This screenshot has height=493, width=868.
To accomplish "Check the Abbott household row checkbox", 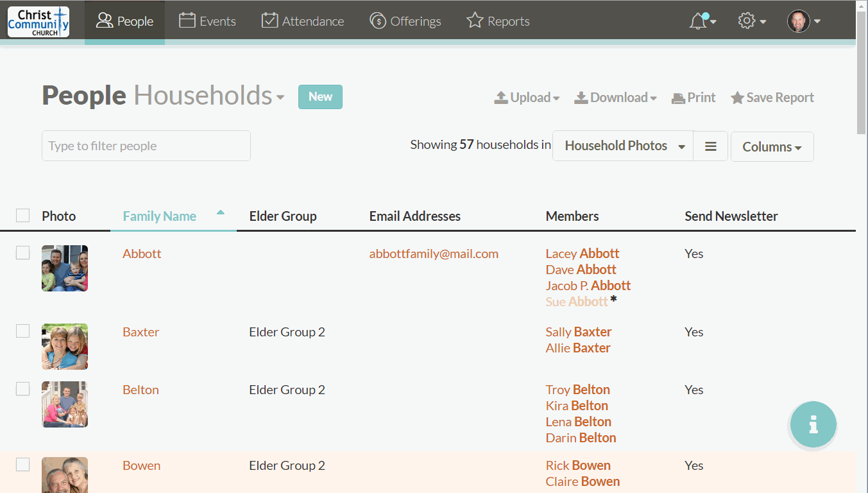I will [x=22, y=253].
